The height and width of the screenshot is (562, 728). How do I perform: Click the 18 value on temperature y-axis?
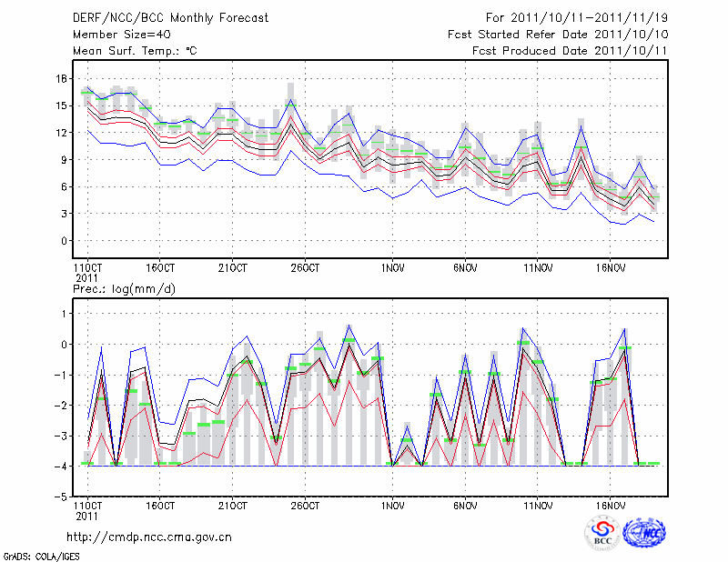click(x=62, y=79)
